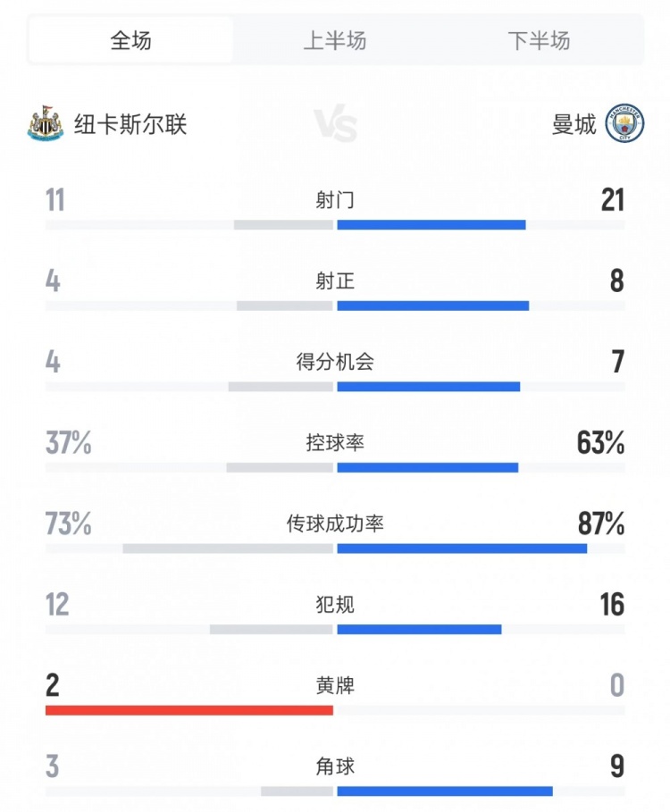
Task: Click the blue 射门 shots bar
Action: pyautogui.click(x=431, y=225)
